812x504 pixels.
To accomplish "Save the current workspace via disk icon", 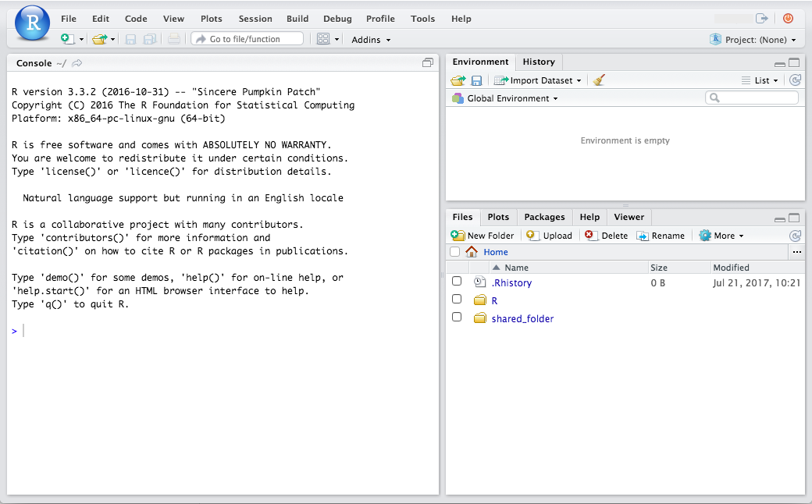I will [476, 80].
